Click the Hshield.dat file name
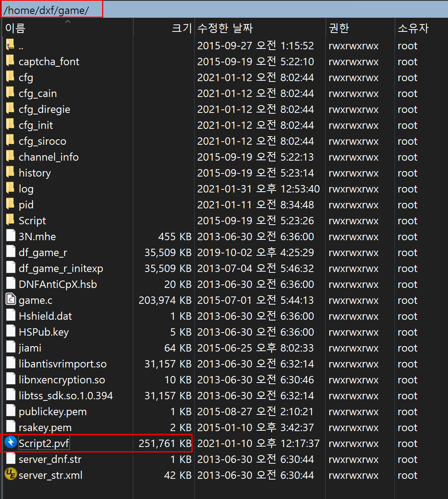This screenshot has height=499, width=448. pos(45,316)
